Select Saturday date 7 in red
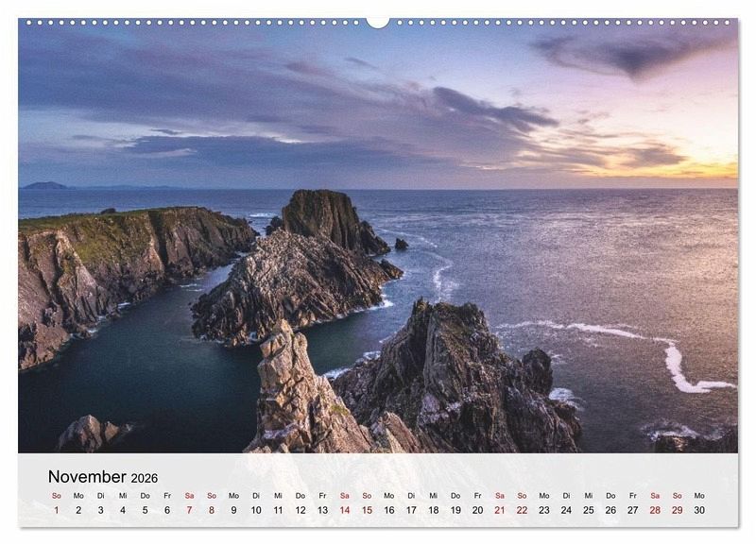 (x=189, y=510)
